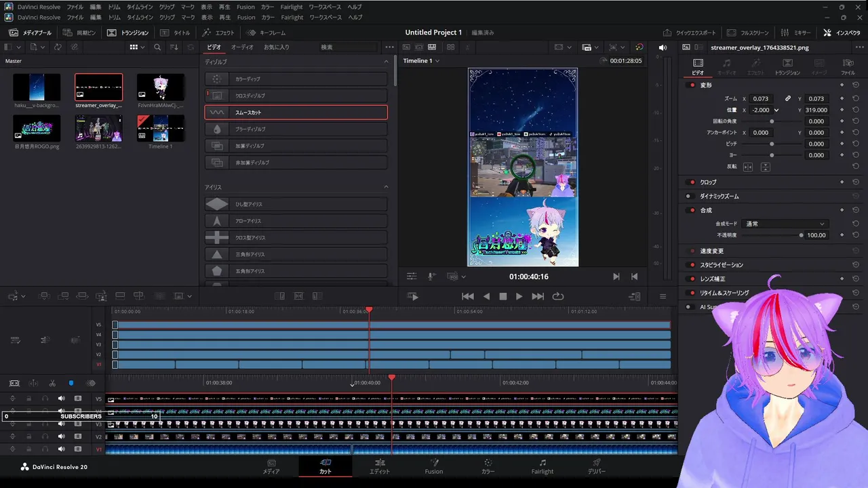Open the エフェクト panel button

click(x=218, y=33)
